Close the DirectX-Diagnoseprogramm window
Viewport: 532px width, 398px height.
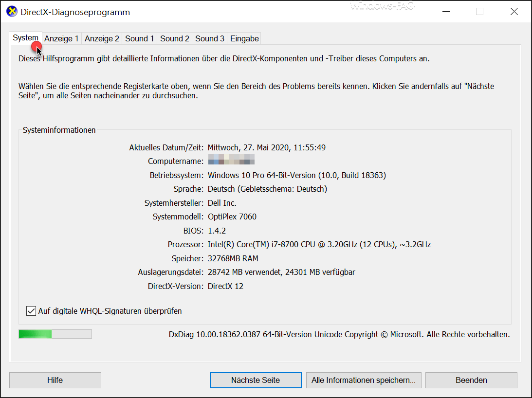pos(514,12)
